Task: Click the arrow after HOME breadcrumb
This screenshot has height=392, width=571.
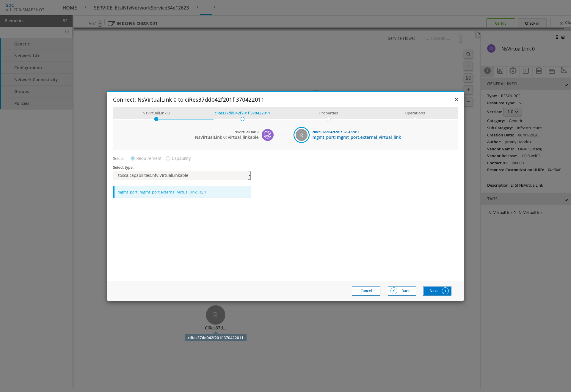Action: click(85, 7)
